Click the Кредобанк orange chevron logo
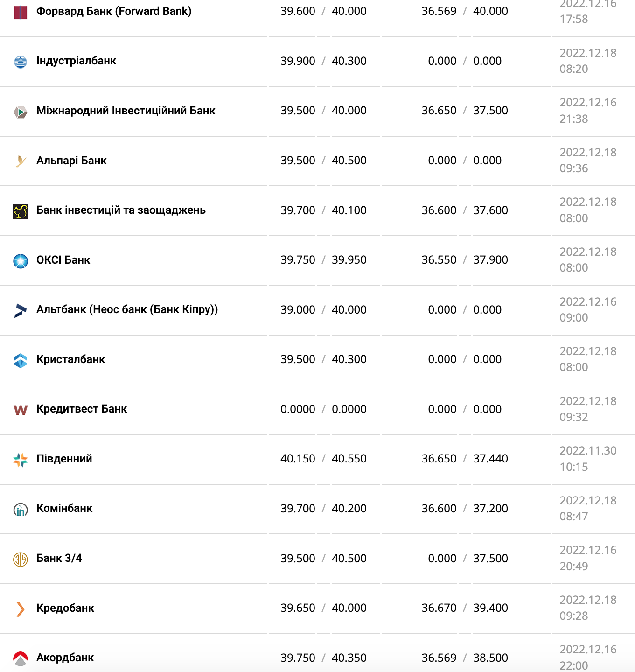This screenshot has width=635, height=672. [x=21, y=609]
